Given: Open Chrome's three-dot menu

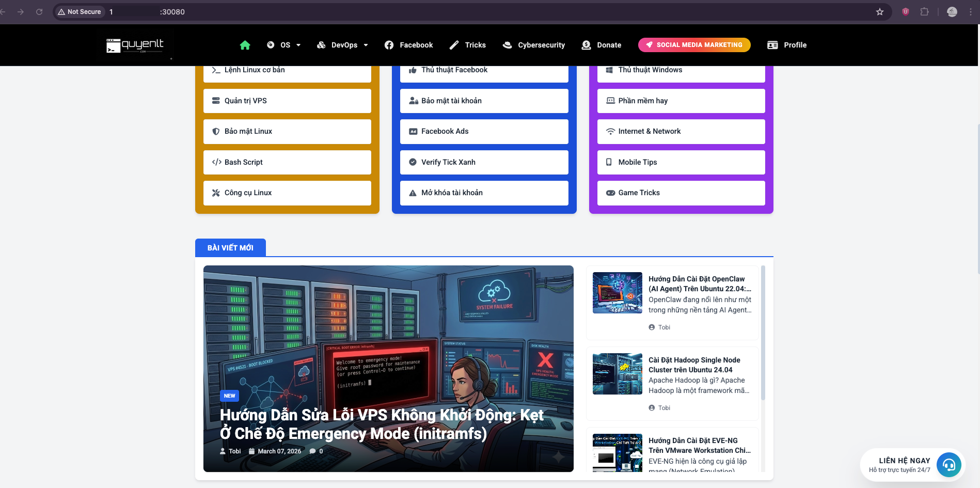Looking at the screenshot, I should [971, 12].
